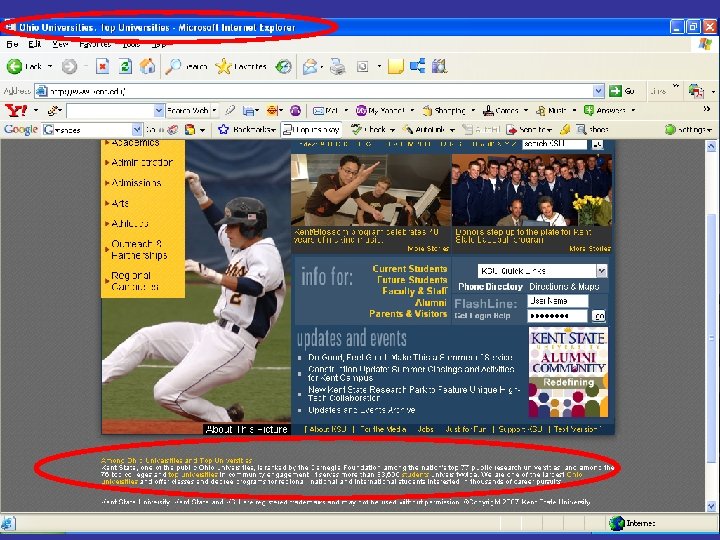Go to the Home page icon

147,67
